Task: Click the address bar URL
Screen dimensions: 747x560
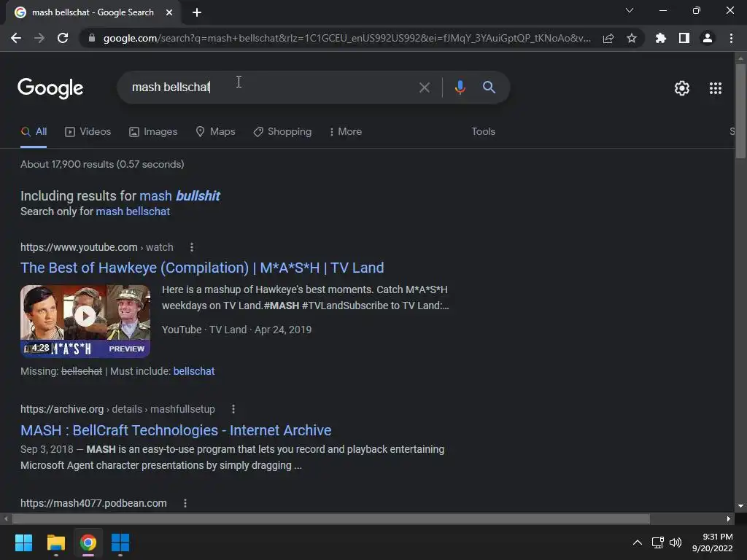Action: coord(347,38)
